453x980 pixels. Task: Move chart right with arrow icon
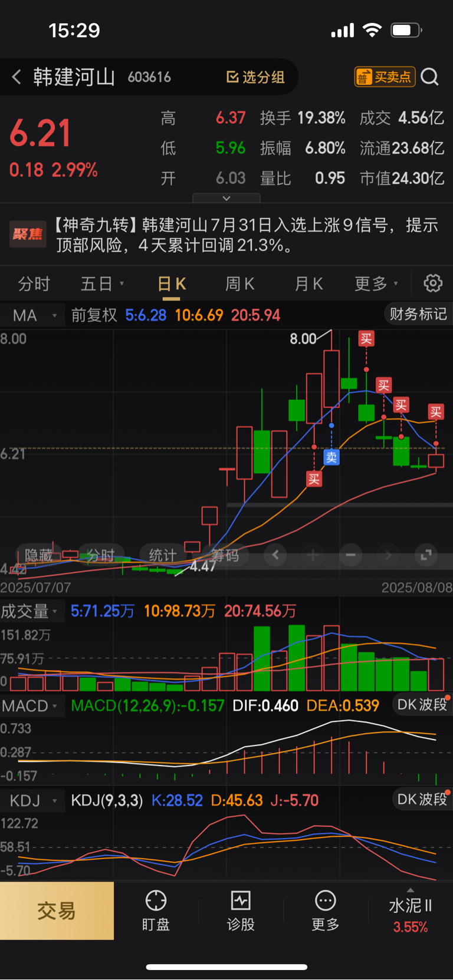(388, 555)
